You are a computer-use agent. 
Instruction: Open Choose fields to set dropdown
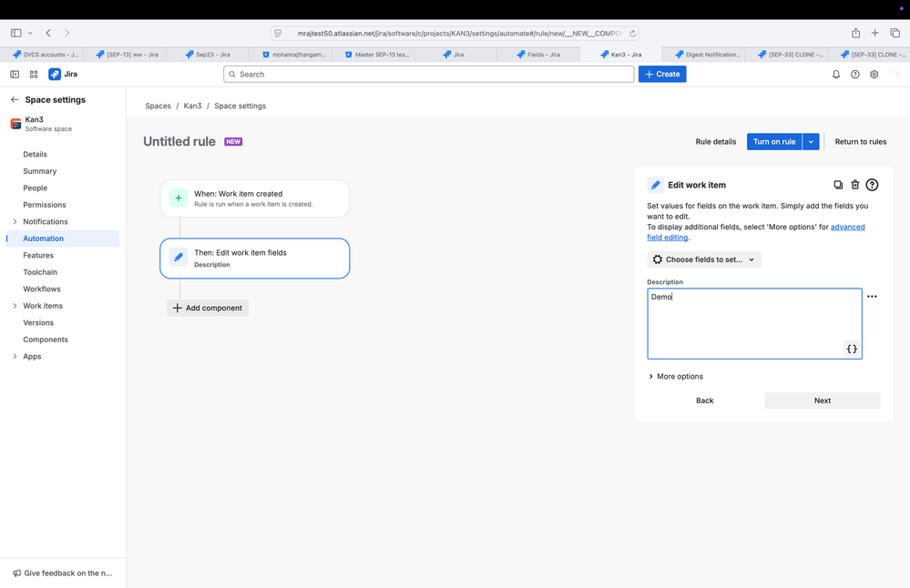pyautogui.click(x=704, y=259)
